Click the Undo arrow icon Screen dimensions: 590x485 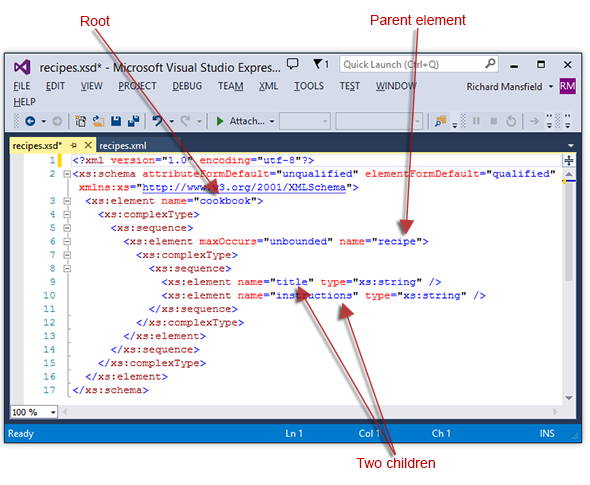(x=157, y=121)
